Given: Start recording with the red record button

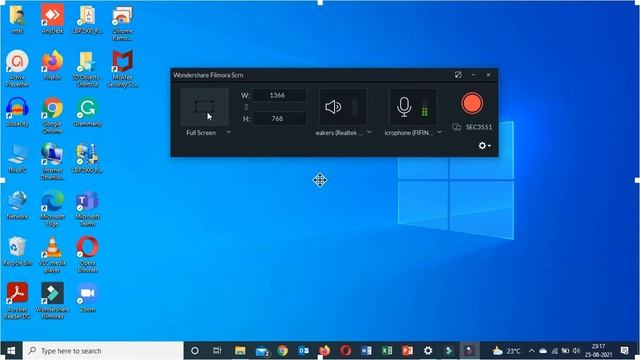Looking at the screenshot, I should point(472,103).
